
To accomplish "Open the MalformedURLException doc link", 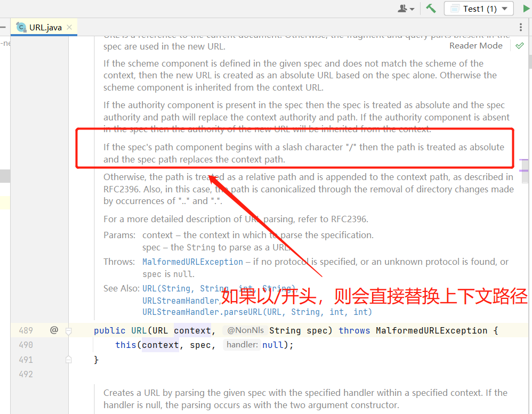I will [192, 262].
